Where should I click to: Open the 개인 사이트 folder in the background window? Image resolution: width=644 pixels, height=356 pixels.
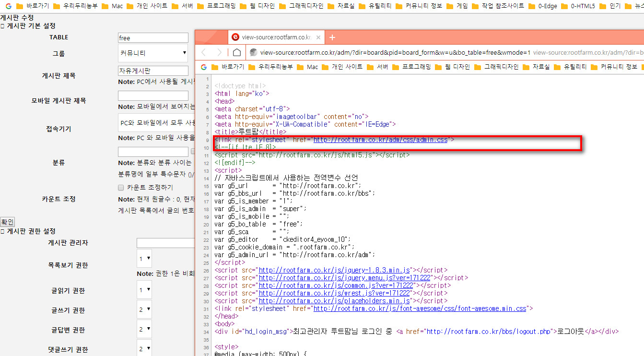[148, 6]
